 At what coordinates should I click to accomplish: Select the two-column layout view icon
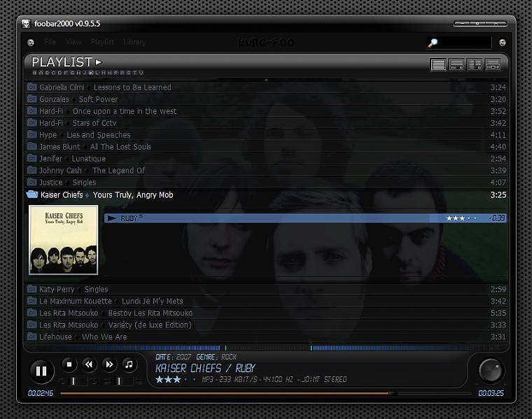[x=475, y=64]
